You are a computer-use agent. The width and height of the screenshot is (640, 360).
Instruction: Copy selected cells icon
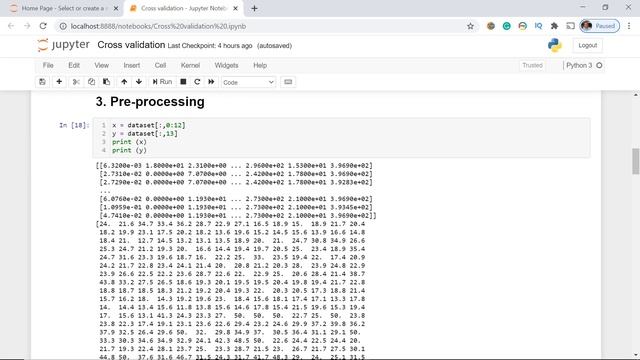91,82
